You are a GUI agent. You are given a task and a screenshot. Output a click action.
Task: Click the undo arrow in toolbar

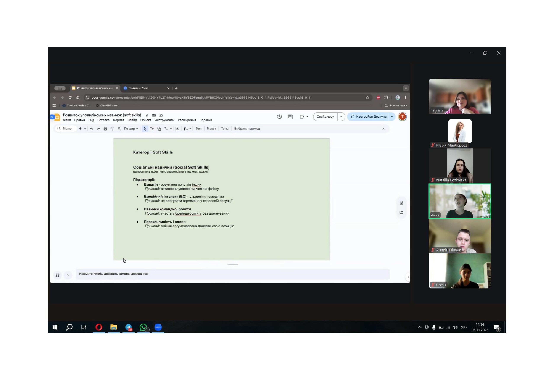pos(92,129)
